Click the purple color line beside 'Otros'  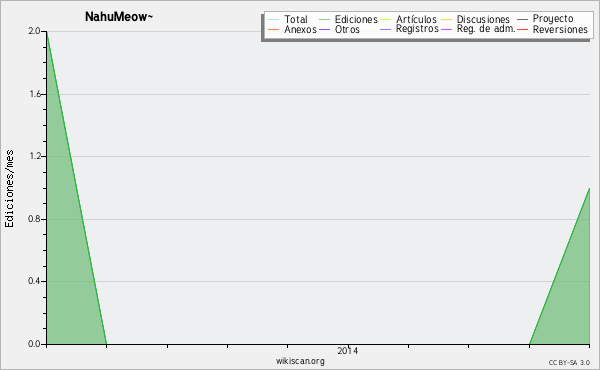point(324,30)
